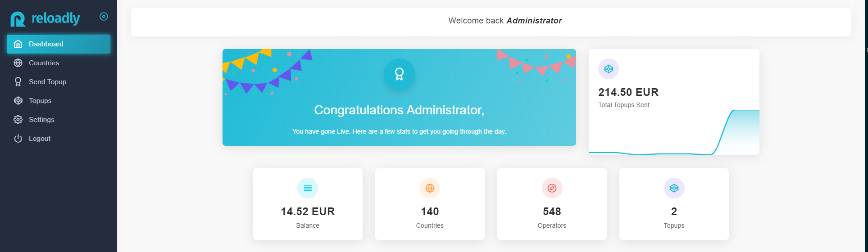Click the Total Topups Sent card icon

click(609, 69)
